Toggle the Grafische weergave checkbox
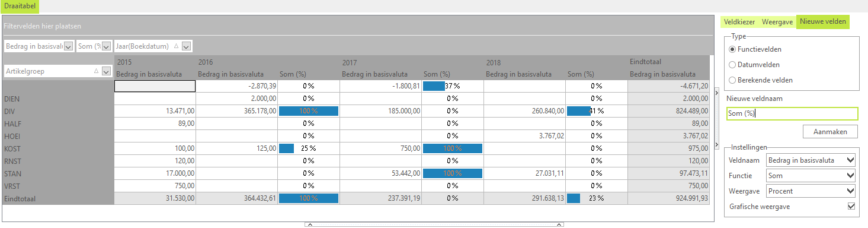 [x=851, y=207]
